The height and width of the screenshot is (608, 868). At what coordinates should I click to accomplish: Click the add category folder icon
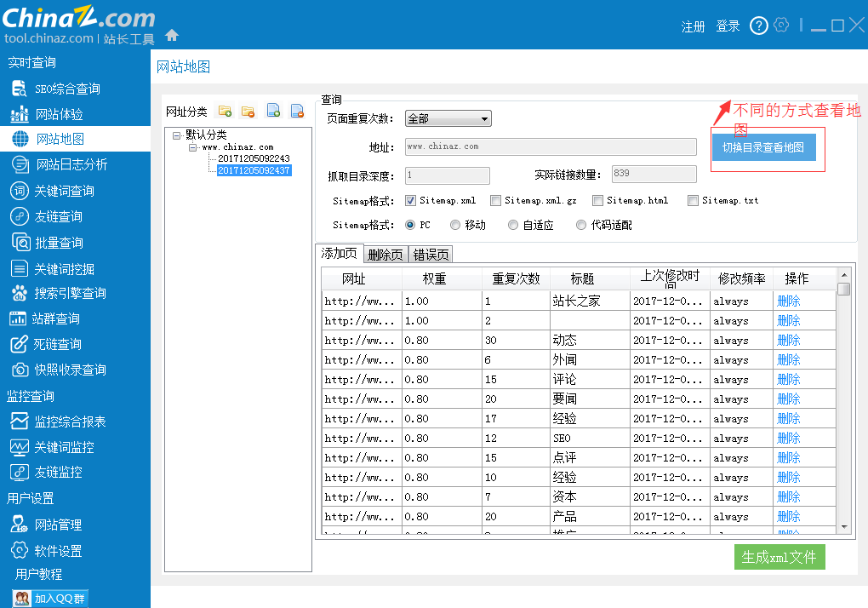(x=225, y=111)
